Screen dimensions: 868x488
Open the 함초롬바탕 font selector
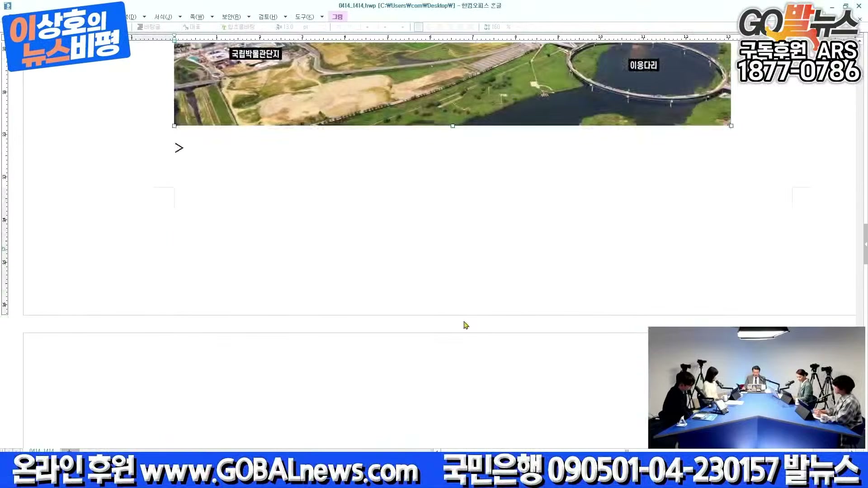tap(241, 27)
